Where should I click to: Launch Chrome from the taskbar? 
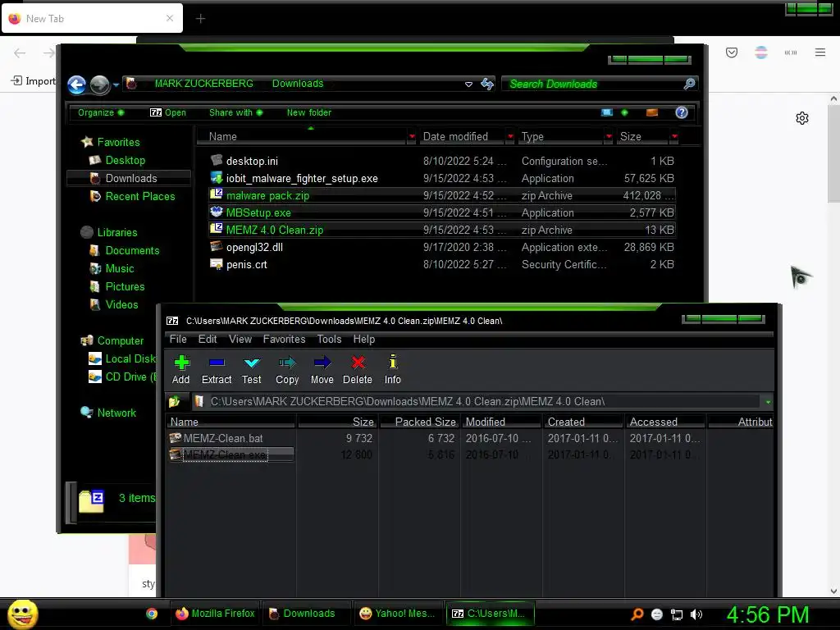[152, 614]
